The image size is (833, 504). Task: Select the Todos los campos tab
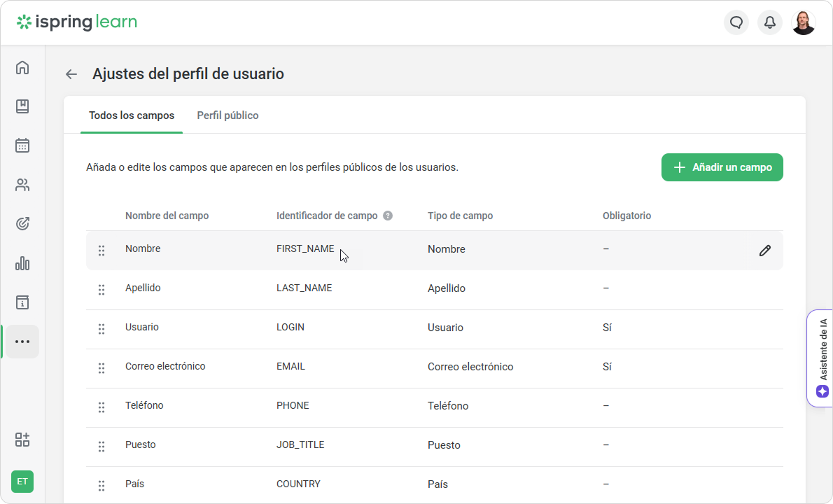132,115
